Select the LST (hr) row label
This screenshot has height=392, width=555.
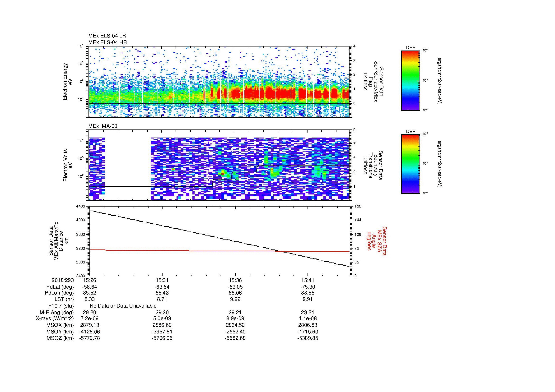[64, 300]
